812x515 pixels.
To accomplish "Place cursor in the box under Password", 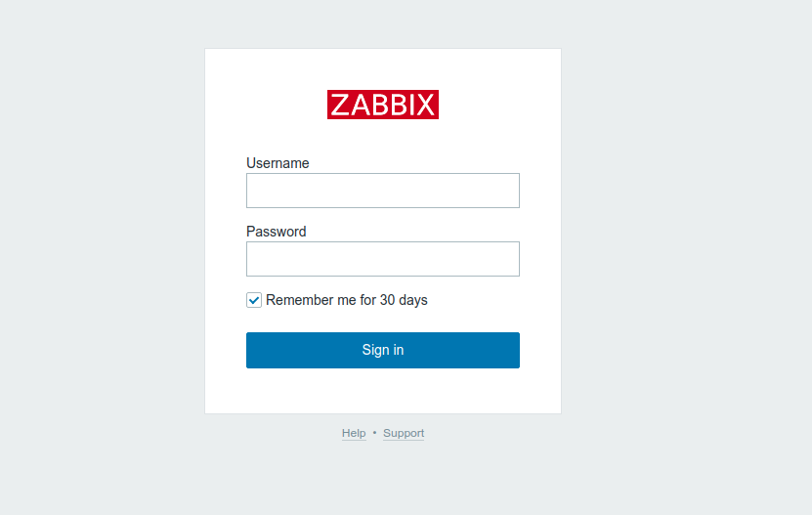I will [383, 259].
